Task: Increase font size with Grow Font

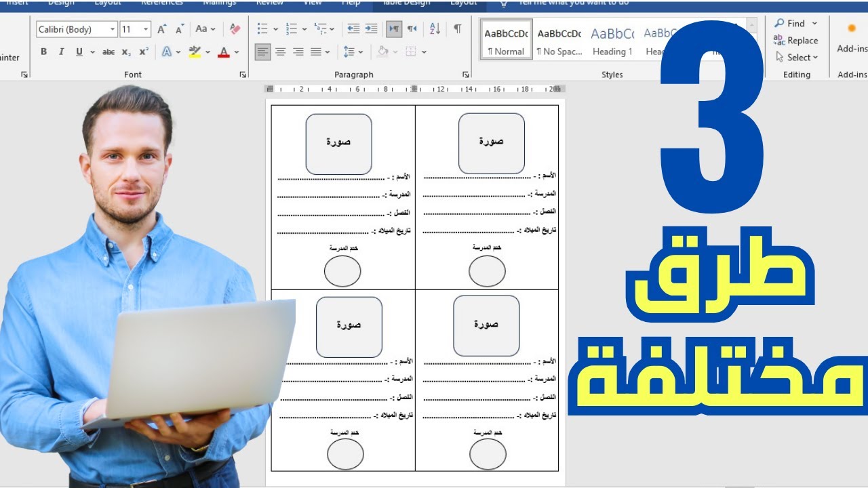Action: [162, 29]
